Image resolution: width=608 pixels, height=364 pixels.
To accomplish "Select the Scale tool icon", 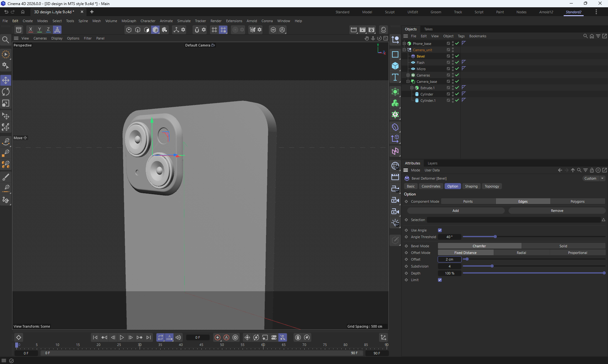I will (6, 103).
